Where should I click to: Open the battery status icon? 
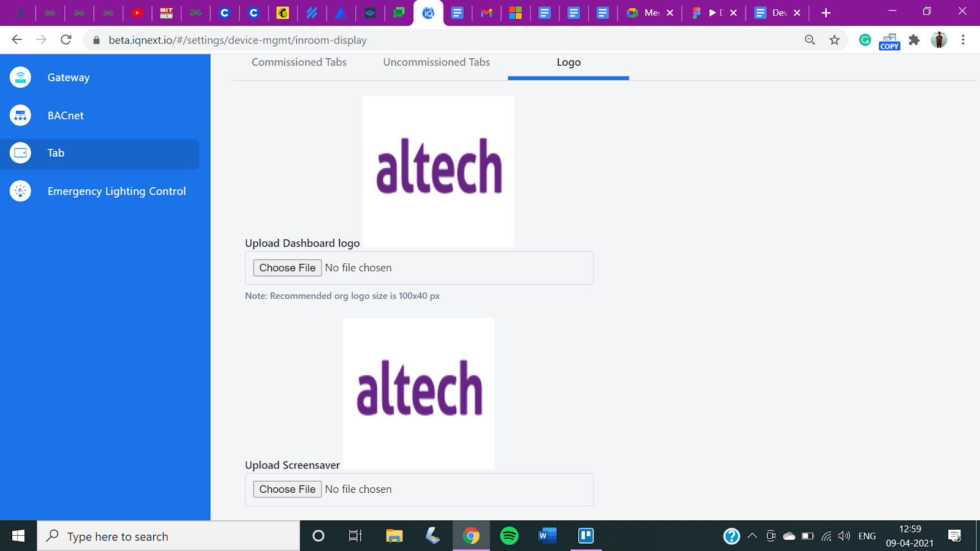coord(808,536)
